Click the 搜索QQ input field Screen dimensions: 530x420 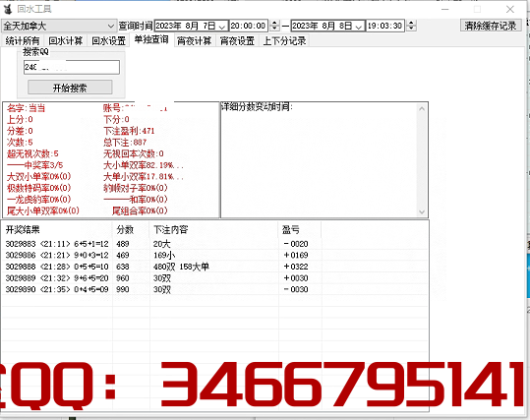tap(72, 67)
